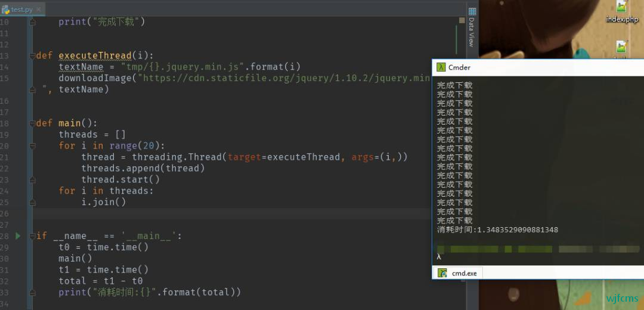
Task: Open the index.php desktop file icon
Action: [622, 13]
